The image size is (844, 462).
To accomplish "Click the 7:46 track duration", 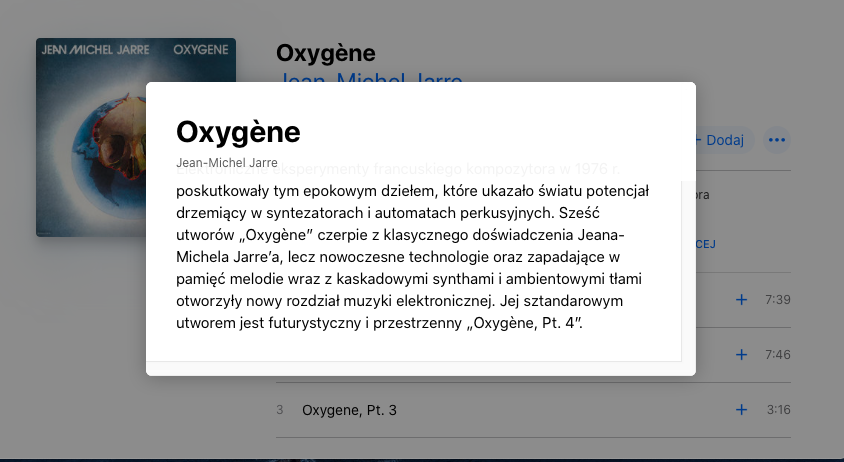I will tap(778, 355).
